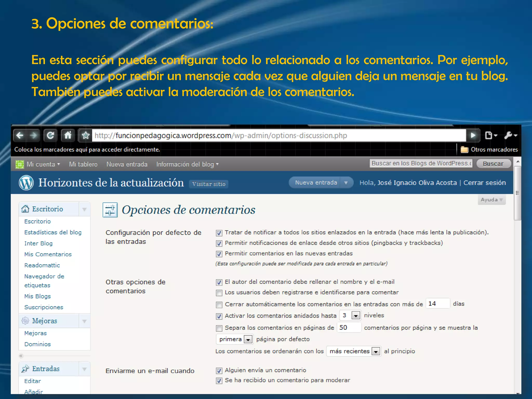Enable Separa los comentarios en páginas checkbox
Image resolution: width=532 pixels, height=399 pixels.
coord(219,328)
